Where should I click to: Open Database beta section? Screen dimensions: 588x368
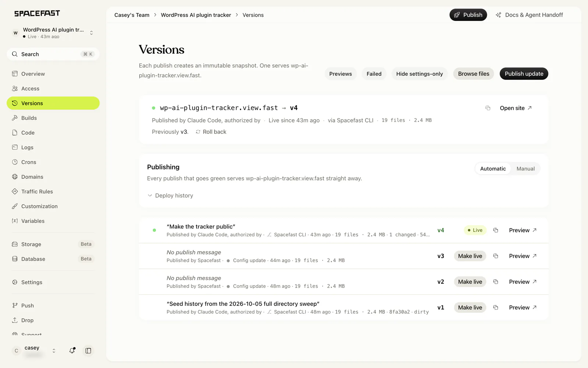point(53,259)
